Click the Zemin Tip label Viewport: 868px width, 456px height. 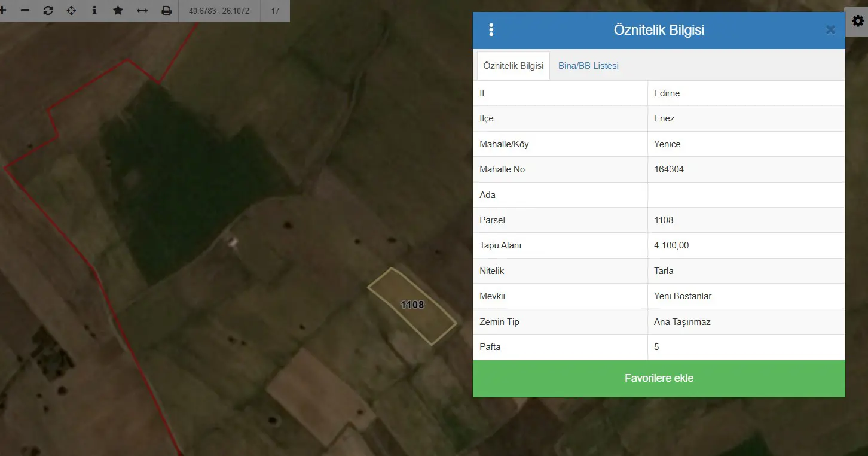pyautogui.click(x=499, y=322)
